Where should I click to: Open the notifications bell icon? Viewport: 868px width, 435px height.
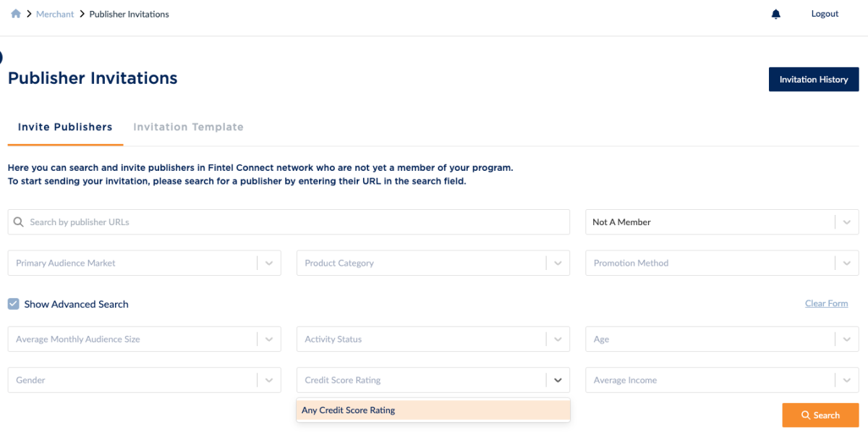tap(775, 14)
